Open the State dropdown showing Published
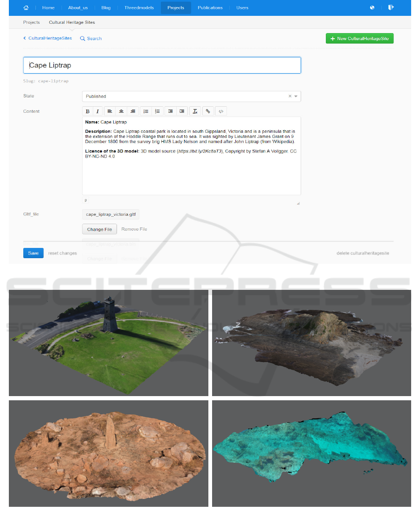Image resolution: width=420 pixels, height=507 pixels. coord(186,96)
